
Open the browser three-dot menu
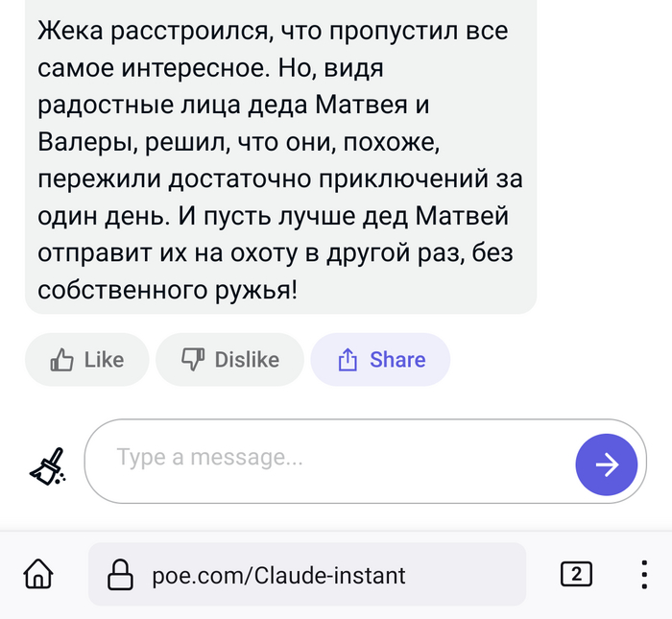(x=644, y=575)
